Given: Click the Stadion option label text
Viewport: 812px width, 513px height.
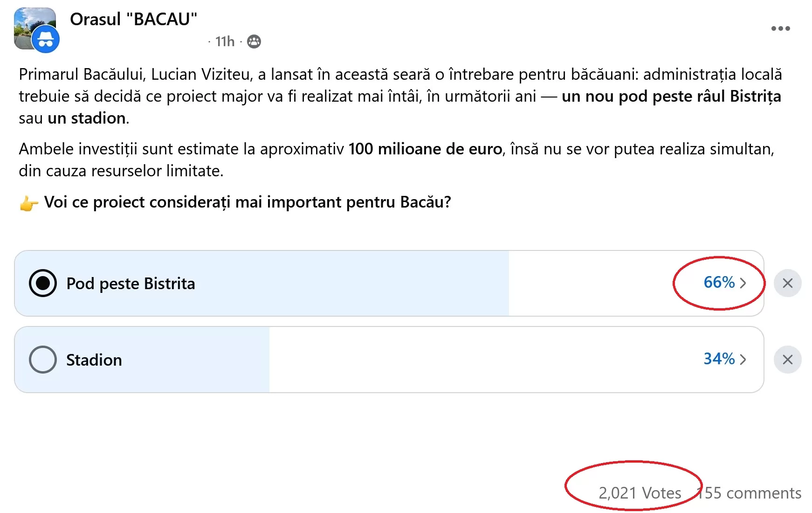Looking at the screenshot, I should [94, 360].
